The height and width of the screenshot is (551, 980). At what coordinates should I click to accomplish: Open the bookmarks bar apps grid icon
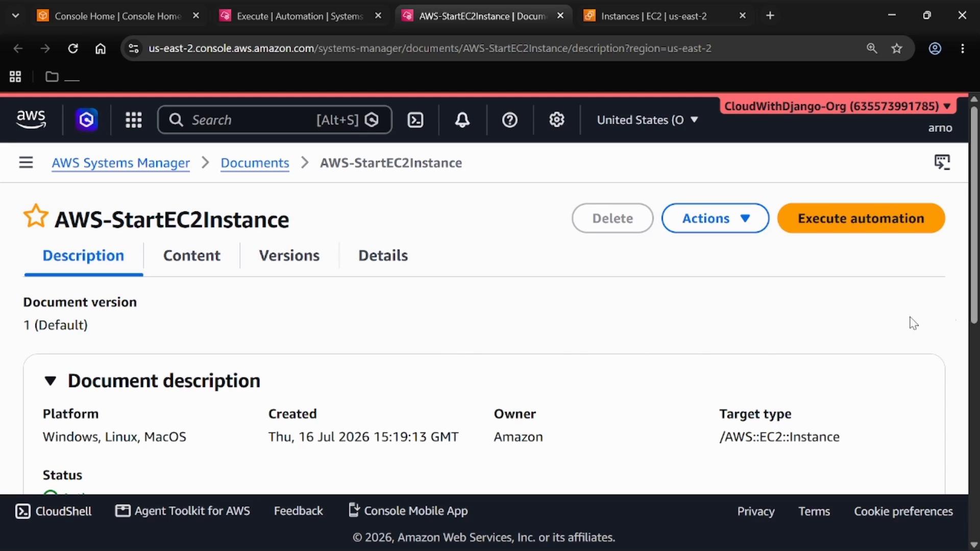[x=15, y=77]
